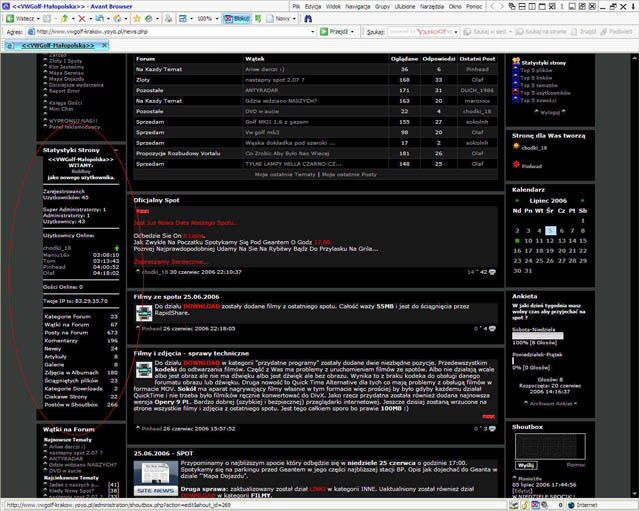Image resolution: width=640 pixels, height=511 pixels.
Task: Open Favorites with the yellow star icon
Action: point(137,19)
